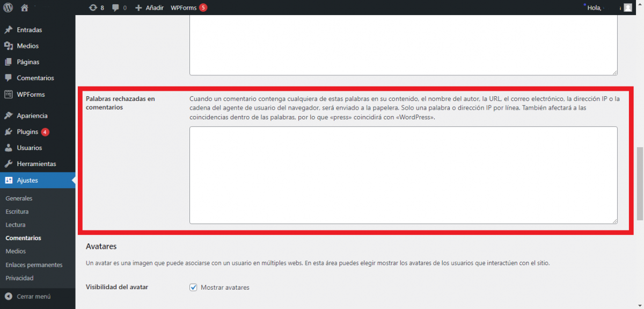
Task: Go to Generales settings submenu
Action: [19, 198]
